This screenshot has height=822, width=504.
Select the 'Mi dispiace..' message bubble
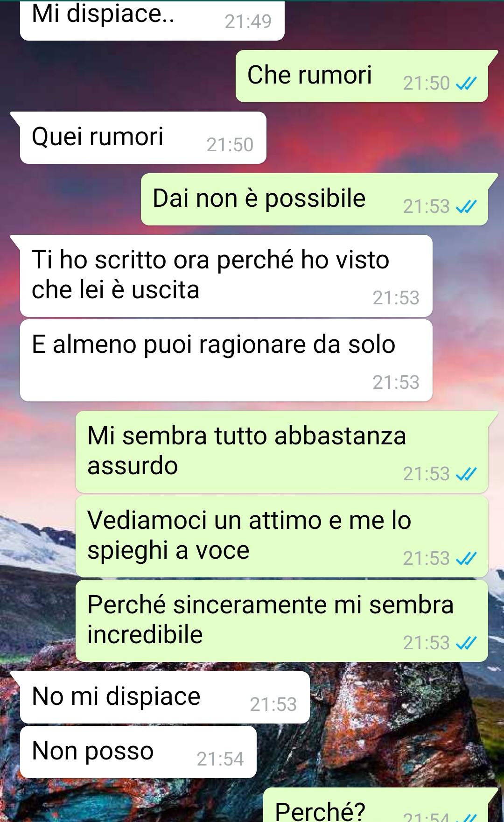click(152, 20)
